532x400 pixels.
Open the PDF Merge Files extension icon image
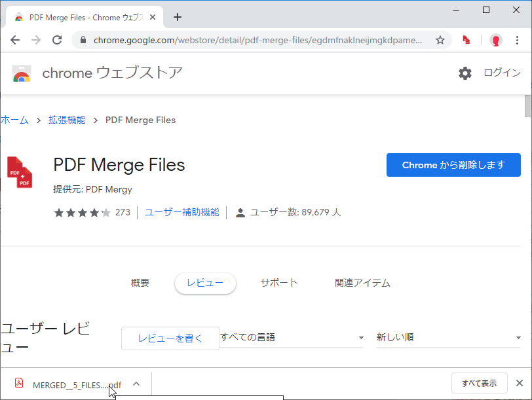(x=20, y=172)
